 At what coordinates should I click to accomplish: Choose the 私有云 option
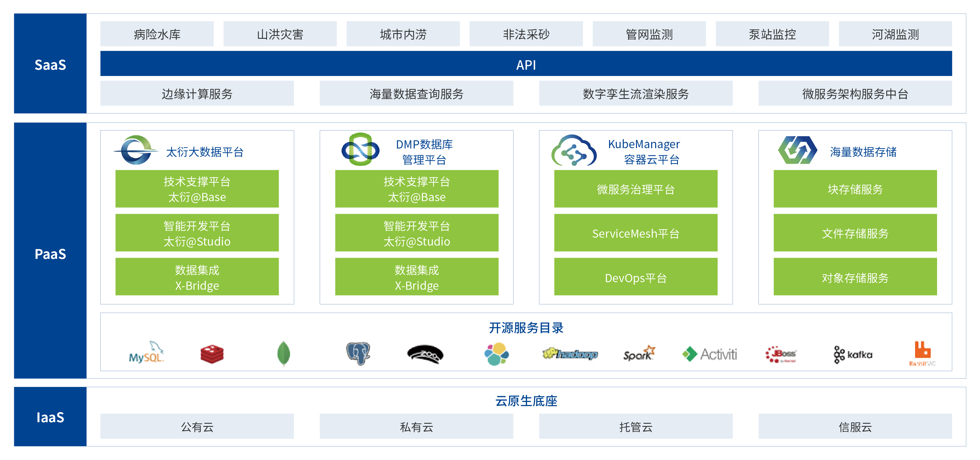pyautogui.click(x=416, y=426)
